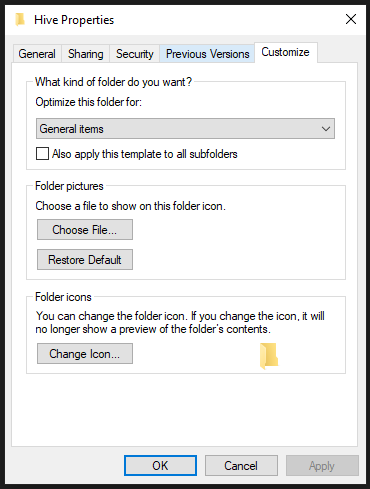Viewport: 370px width, 489px height.
Task: Click the Customize tab
Action: pos(285,52)
